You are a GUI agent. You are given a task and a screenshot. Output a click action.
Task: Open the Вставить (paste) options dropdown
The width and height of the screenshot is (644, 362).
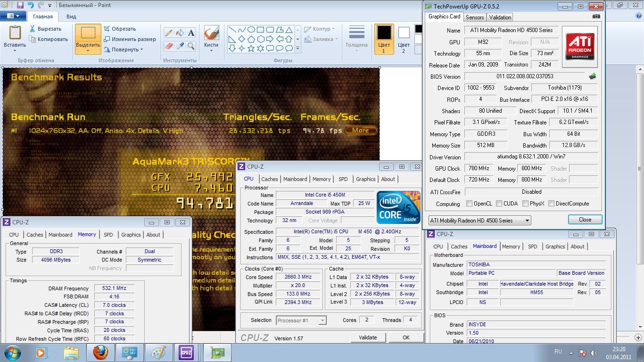[15, 49]
